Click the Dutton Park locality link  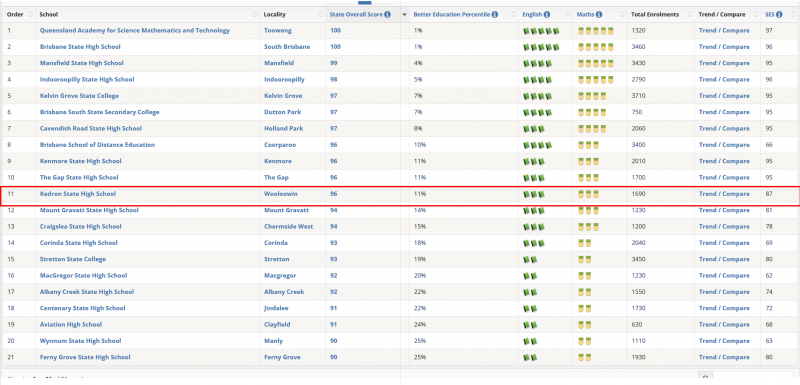coord(281,112)
